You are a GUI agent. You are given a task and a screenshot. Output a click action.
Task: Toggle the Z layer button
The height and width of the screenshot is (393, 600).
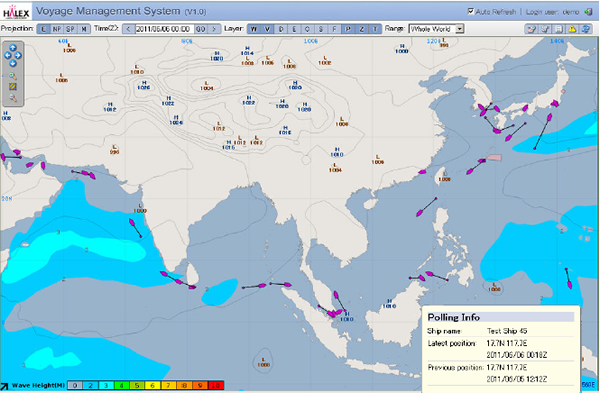tap(362, 29)
